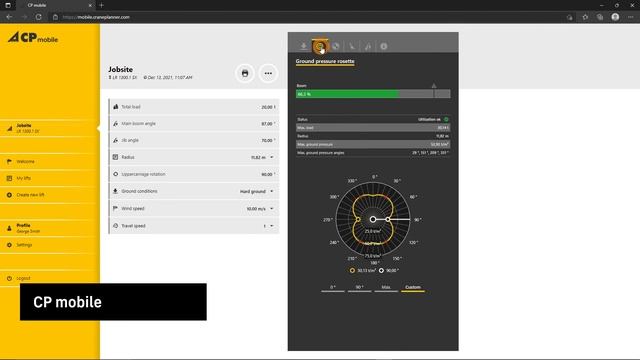Click the Welcome flag icon in sidebar
The width and height of the screenshot is (640, 360).
tap(9, 162)
